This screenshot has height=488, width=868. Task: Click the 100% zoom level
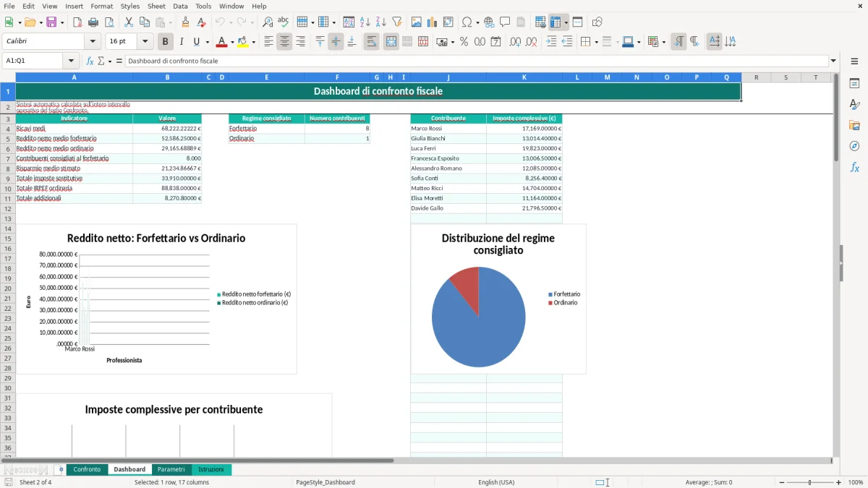tap(856, 482)
